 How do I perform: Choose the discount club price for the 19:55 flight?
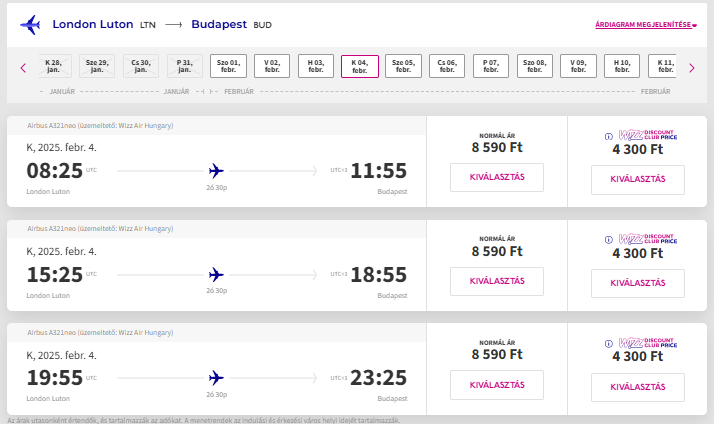(x=637, y=387)
